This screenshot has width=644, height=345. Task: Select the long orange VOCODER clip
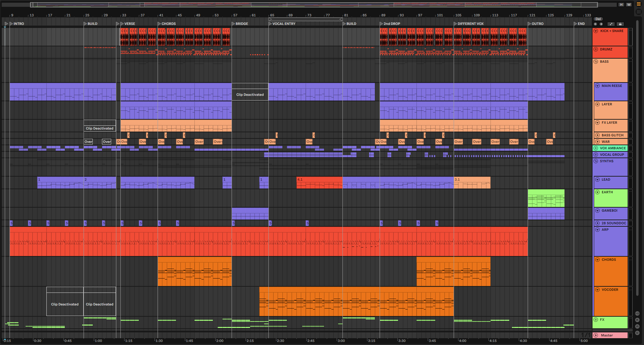click(x=356, y=301)
